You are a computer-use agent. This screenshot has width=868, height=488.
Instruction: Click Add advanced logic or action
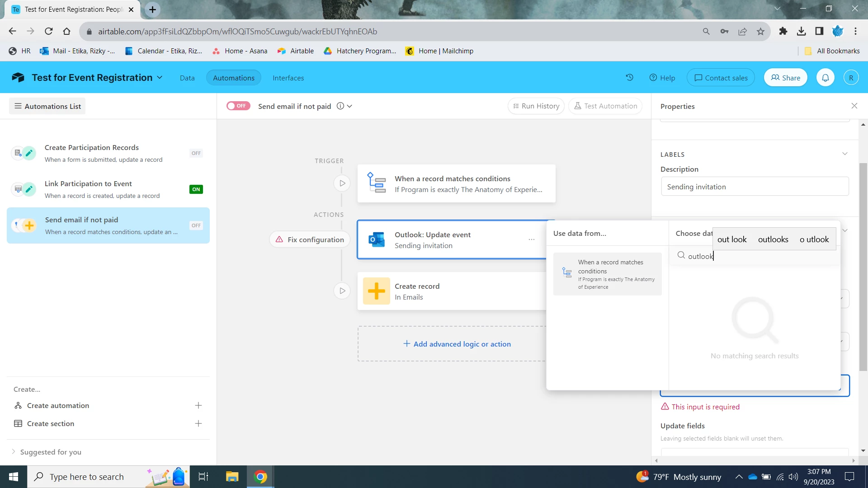tap(457, 344)
